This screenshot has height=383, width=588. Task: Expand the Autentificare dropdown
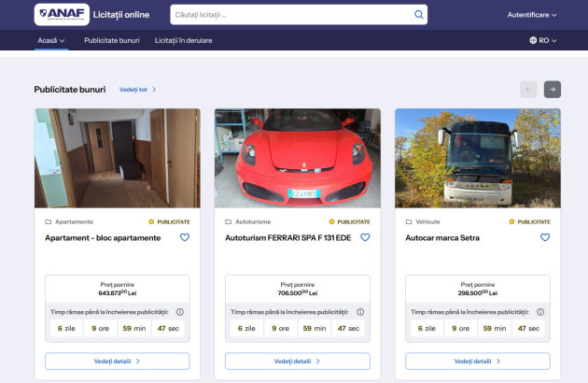[x=532, y=15]
